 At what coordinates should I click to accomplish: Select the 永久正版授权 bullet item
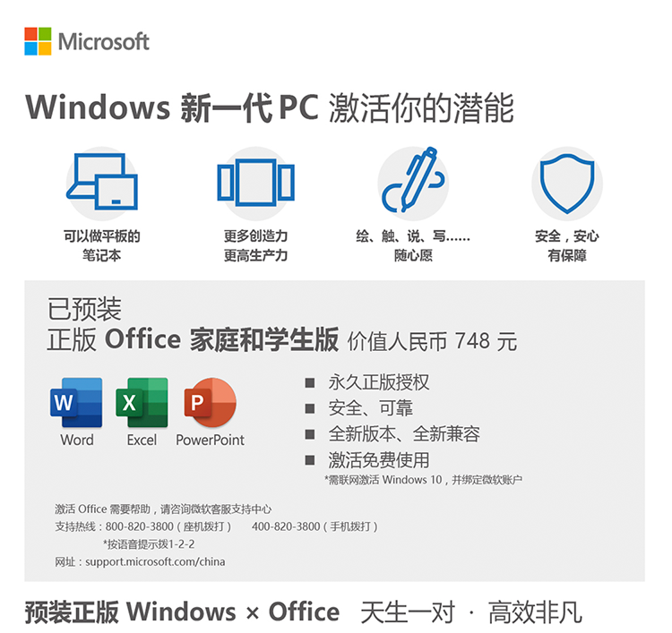pos(367,382)
